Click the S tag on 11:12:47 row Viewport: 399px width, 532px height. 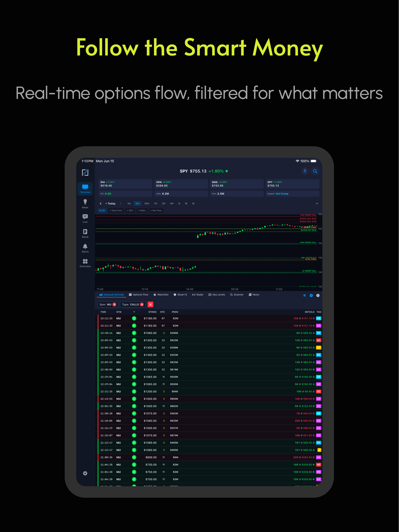319,450
